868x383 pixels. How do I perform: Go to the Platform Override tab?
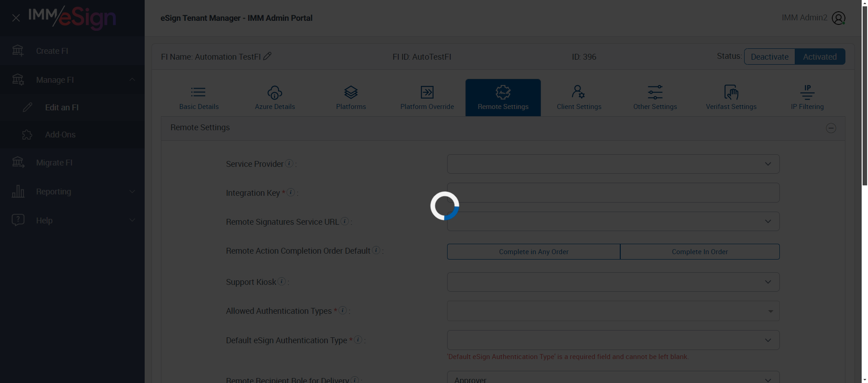(x=427, y=98)
